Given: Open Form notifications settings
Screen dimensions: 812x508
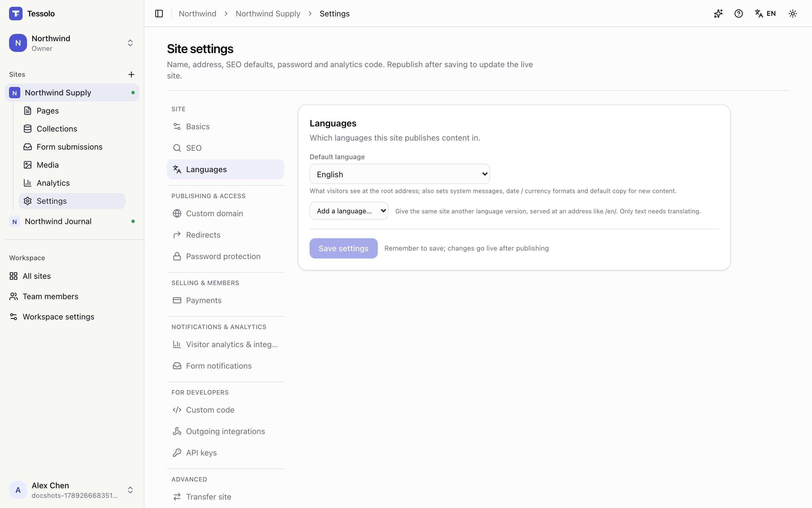Looking at the screenshot, I should (x=226, y=366).
